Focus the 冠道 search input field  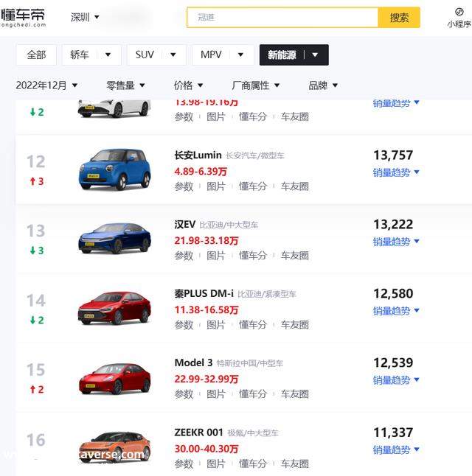282,17
